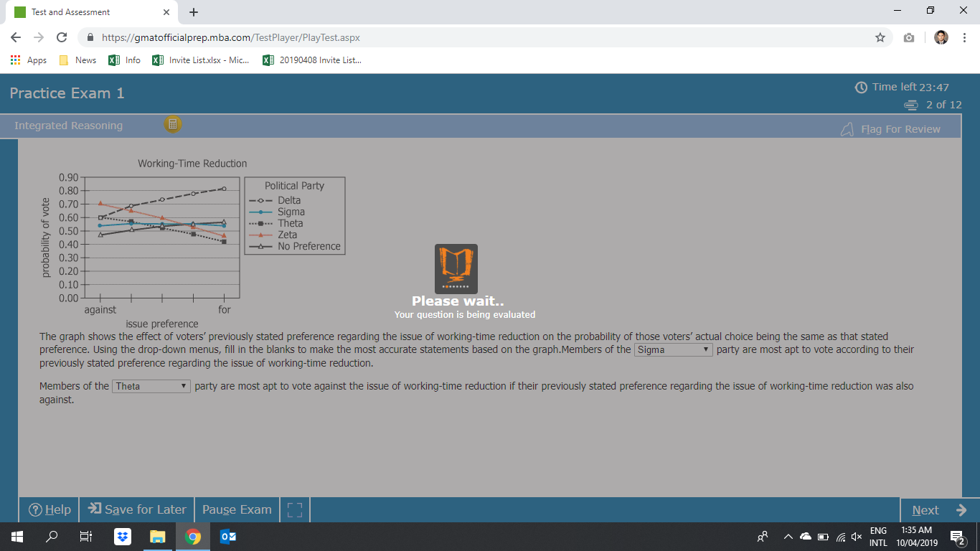
Task: Expand the Sigma party dropdown
Action: 673,350
